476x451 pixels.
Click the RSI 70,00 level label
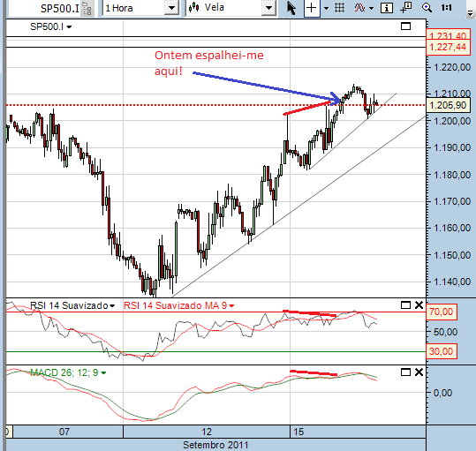point(442,312)
